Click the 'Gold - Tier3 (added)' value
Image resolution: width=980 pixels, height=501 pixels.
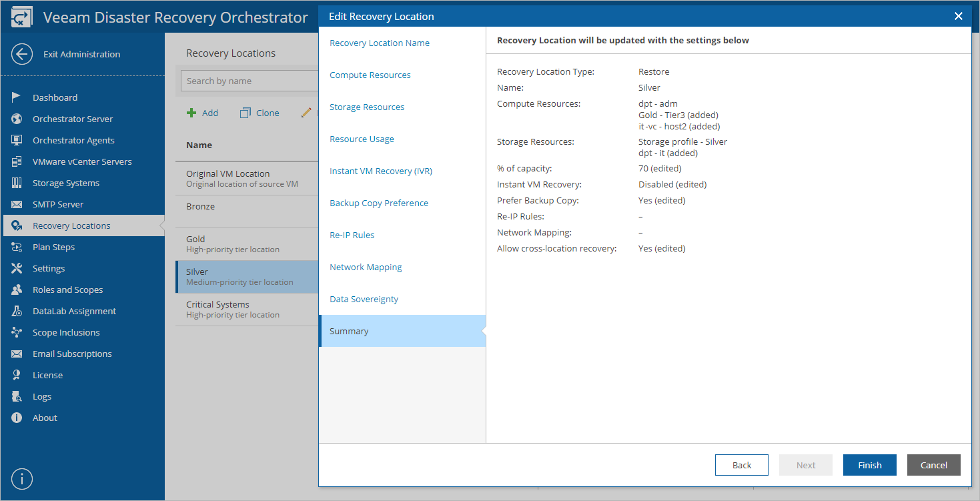click(x=678, y=115)
